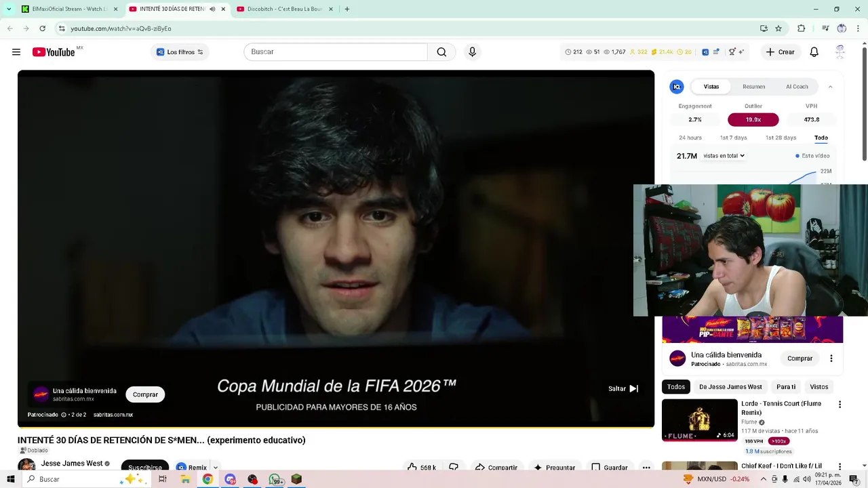This screenshot has width=868, height=488.
Task: Click the Compartir button
Action: pyautogui.click(x=496, y=467)
